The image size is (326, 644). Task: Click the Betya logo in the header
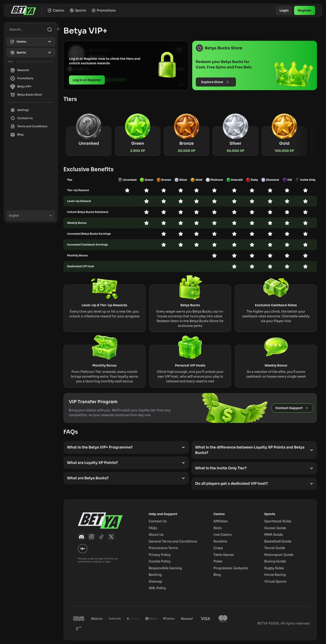click(24, 10)
